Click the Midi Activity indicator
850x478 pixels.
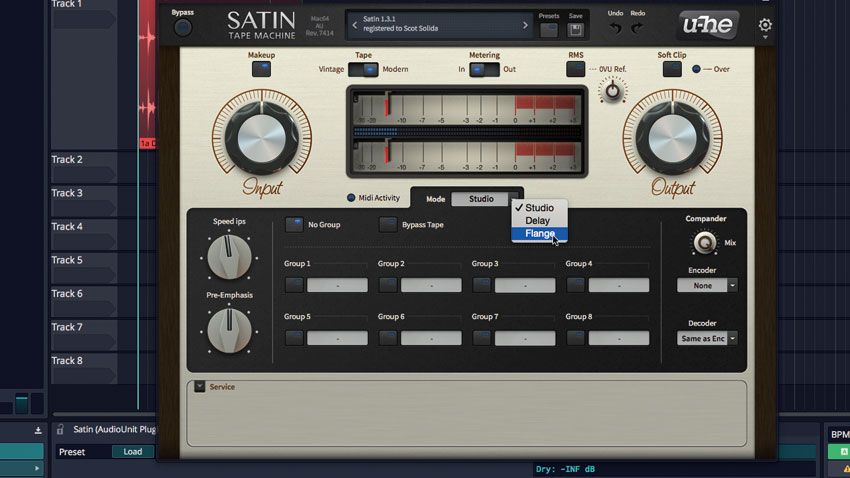[x=351, y=198]
